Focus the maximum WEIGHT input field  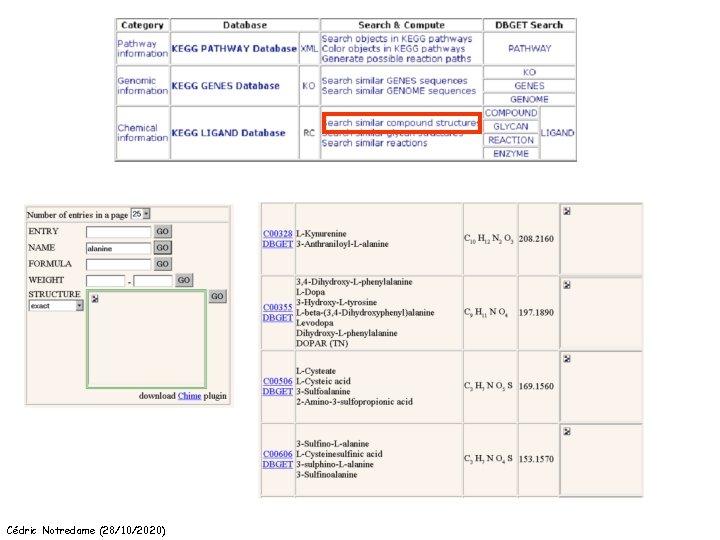point(153,281)
